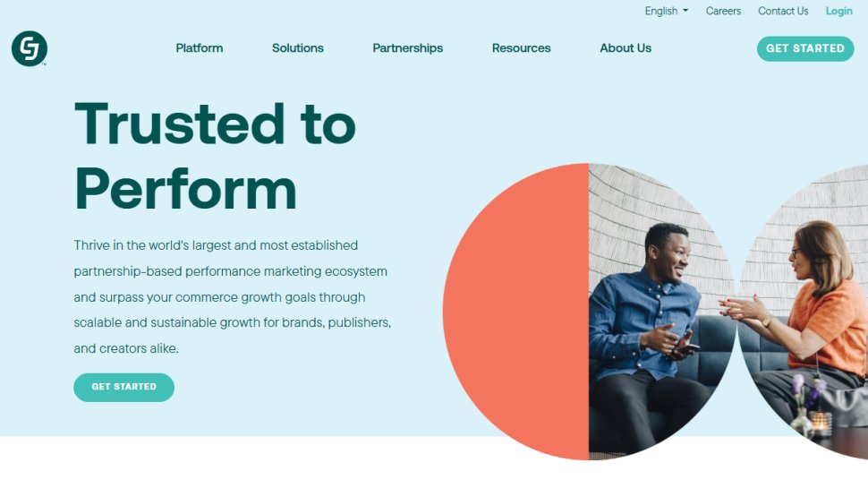Open the Careers link
The height and width of the screenshot is (488, 868).
click(723, 11)
